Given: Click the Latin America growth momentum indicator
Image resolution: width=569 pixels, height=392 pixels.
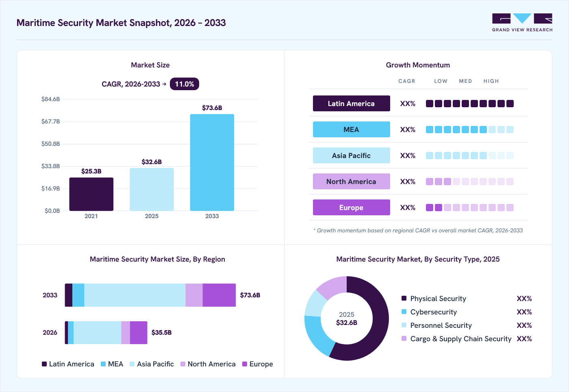Looking at the screenshot, I should (x=470, y=104).
